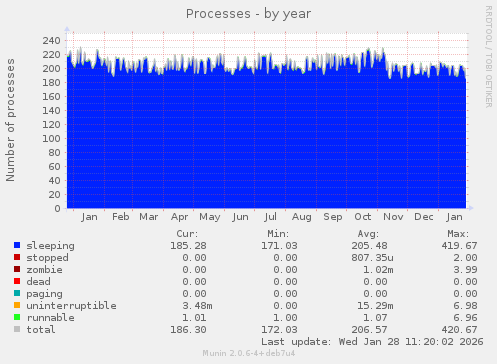Click the orange uninterruptible legend swatch
This screenshot has height=364, width=497.
point(17,305)
